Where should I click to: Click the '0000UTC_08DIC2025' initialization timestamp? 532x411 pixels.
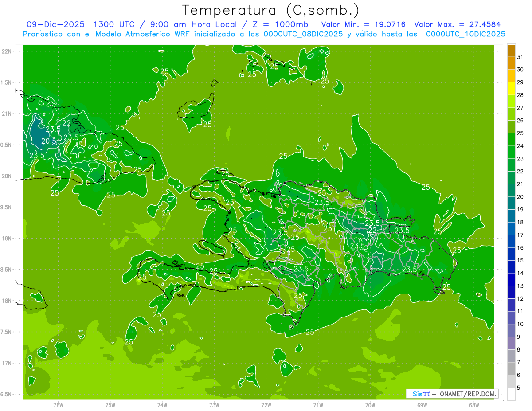click(303, 34)
